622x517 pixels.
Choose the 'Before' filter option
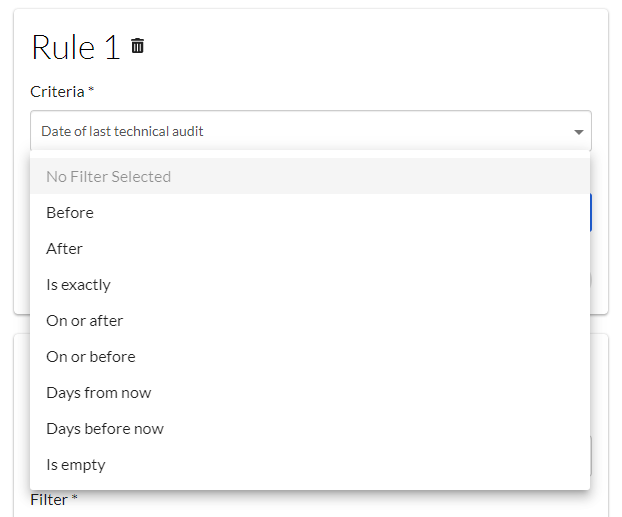coord(70,213)
